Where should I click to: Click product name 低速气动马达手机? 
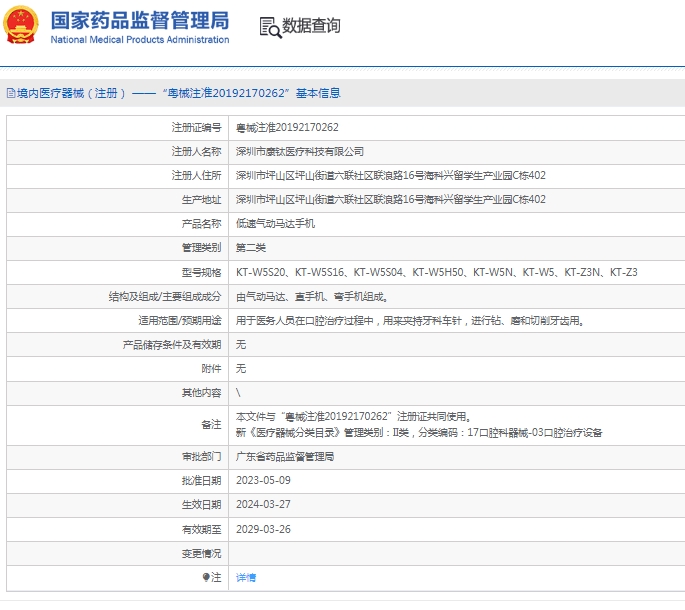tap(275, 223)
